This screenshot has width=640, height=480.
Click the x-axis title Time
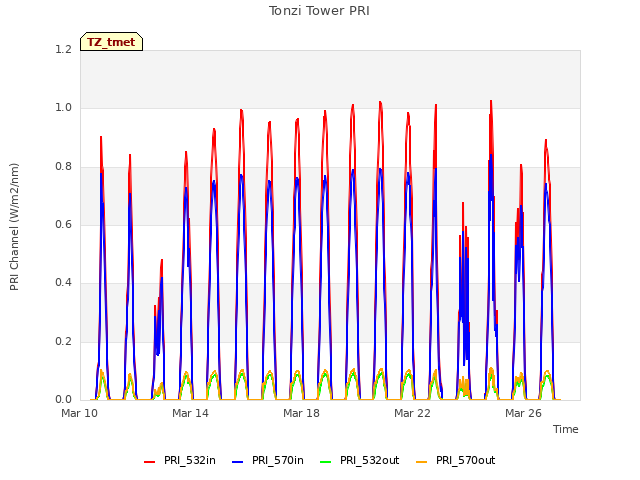(566, 429)
